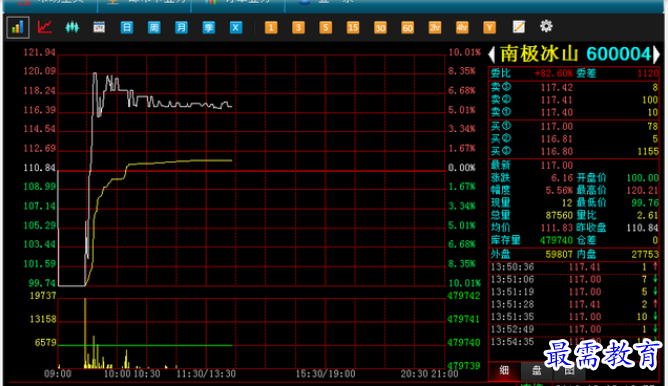Click the 10.01% top axis label

tap(464, 52)
